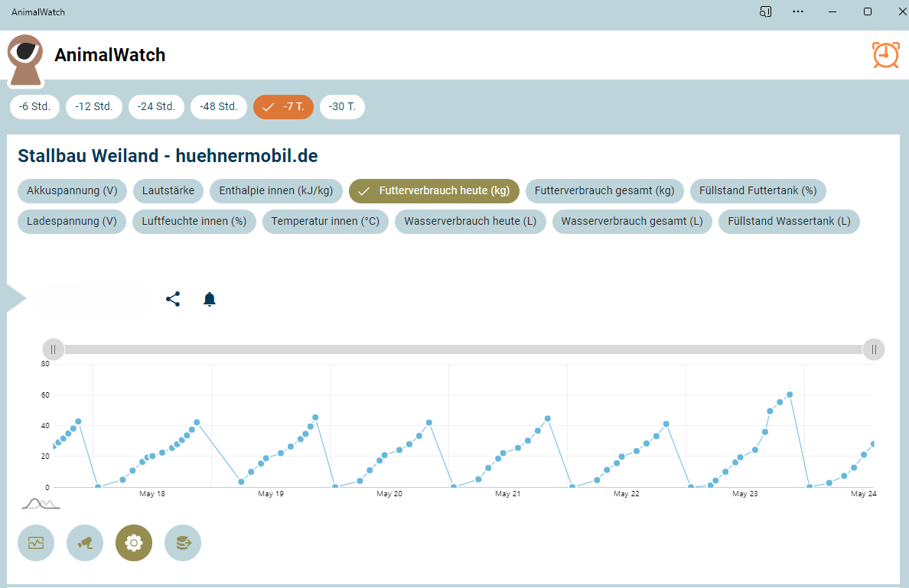Open the surveillance camera view button
This screenshot has width=909, height=588.
click(x=85, y=543)
